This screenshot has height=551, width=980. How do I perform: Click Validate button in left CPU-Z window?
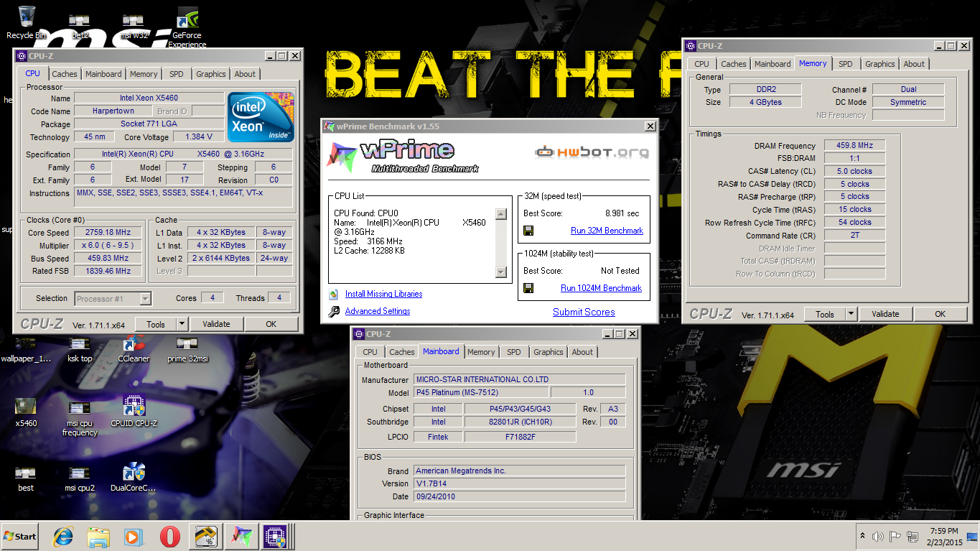[x=216, y=324]
